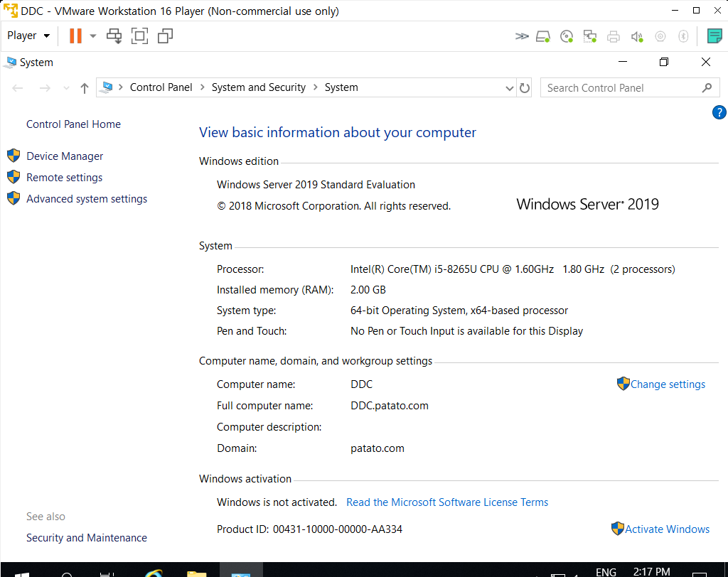The width and height of the screenshot is (728, 577).
Task: Click the patato.com domain value
Action: [377, 448]
